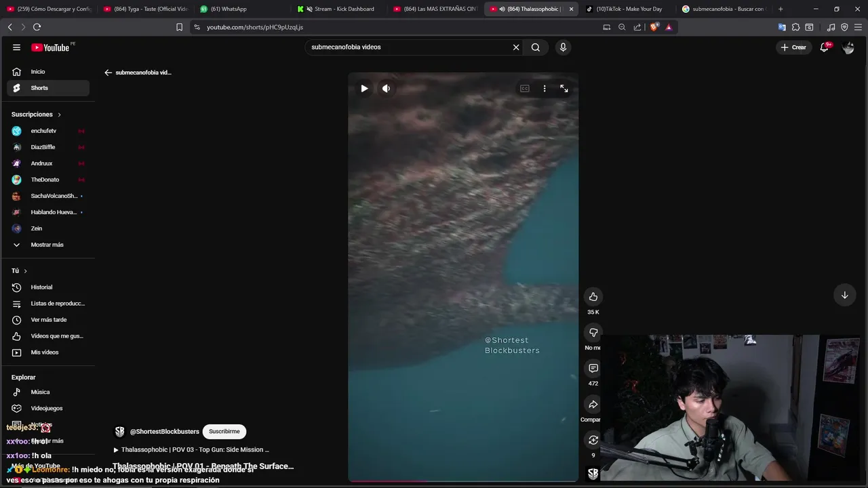
Task: Open TheDonato subscription
Action: [48, 180]
